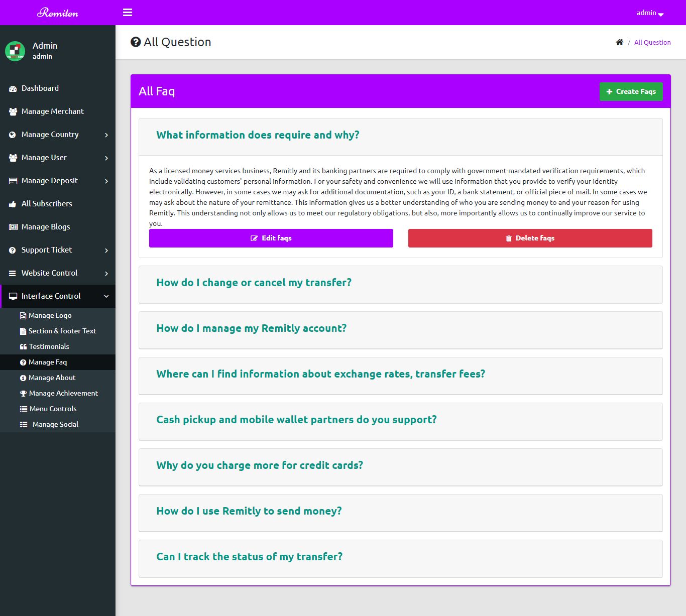The image size is (686, 616).
Task: Open the admin user dropdown in header
Action: click(650, 13)
